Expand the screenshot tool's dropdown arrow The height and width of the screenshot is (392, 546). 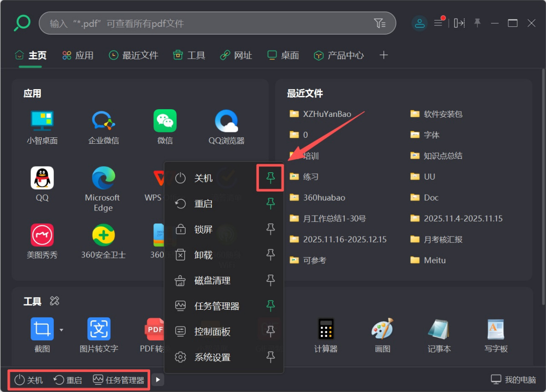coord(61,329)
